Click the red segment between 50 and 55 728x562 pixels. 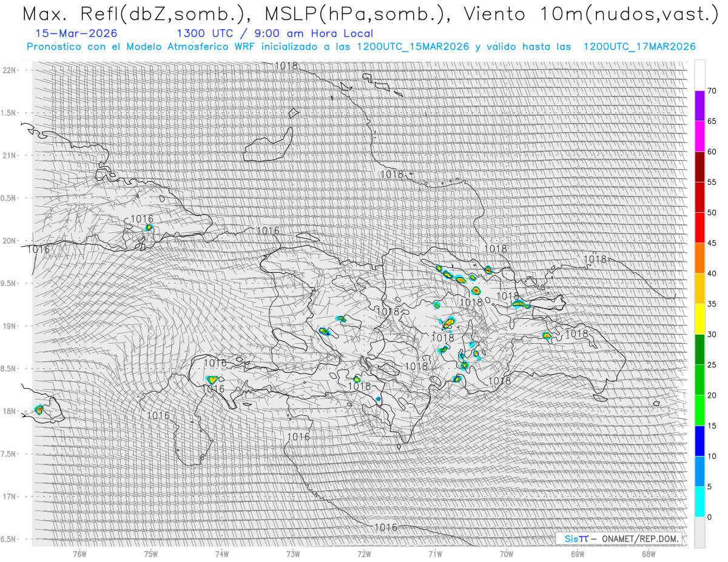(699, 197)
